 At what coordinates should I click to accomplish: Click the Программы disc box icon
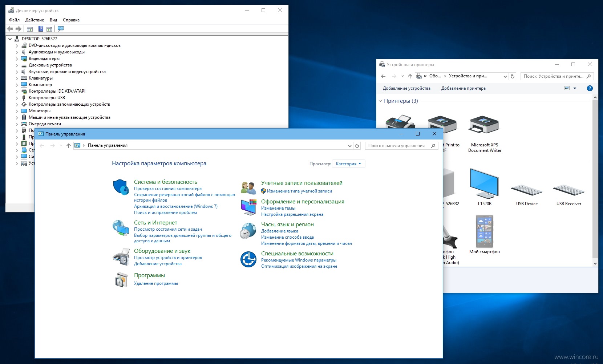(122, 280)
